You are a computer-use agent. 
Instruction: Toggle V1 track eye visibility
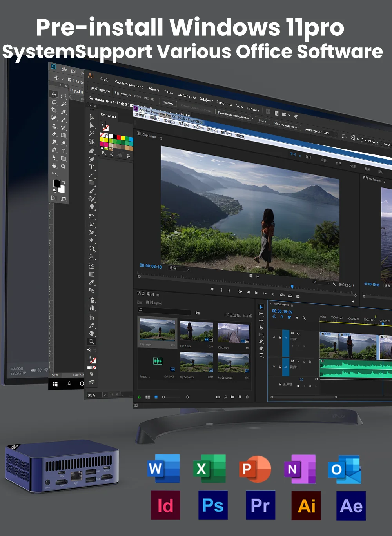pos(298,334)
